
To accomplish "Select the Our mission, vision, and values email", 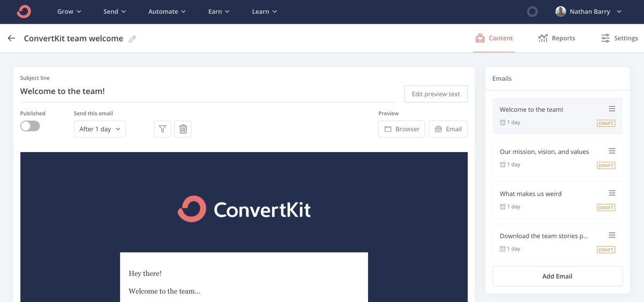I will click(x=558, y=158).
